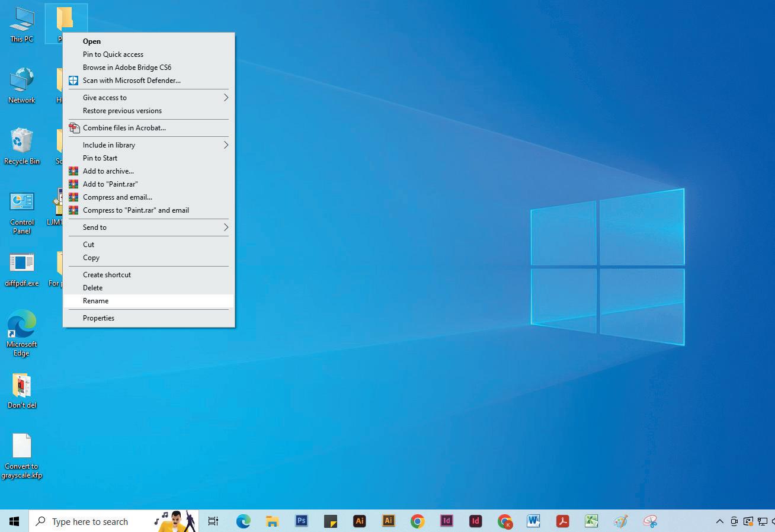Open Adobe Acrobat from the taskbar
Image resolution: width=775 pixels, height=532 pixels.
click(x=562, y=521)
